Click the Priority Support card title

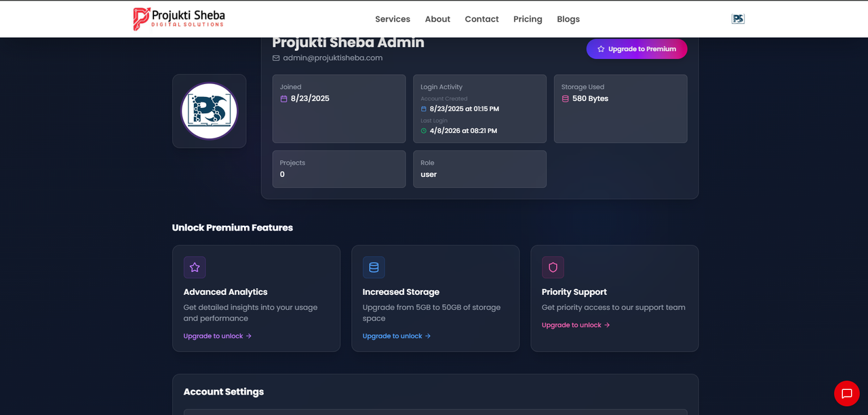(x=574, y=292)
